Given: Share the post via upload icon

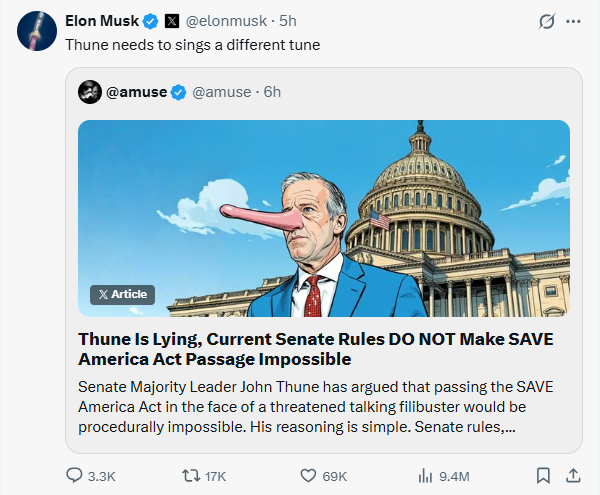Looking at the screenshot, I should pyautogui.click(x=573, y=474).
